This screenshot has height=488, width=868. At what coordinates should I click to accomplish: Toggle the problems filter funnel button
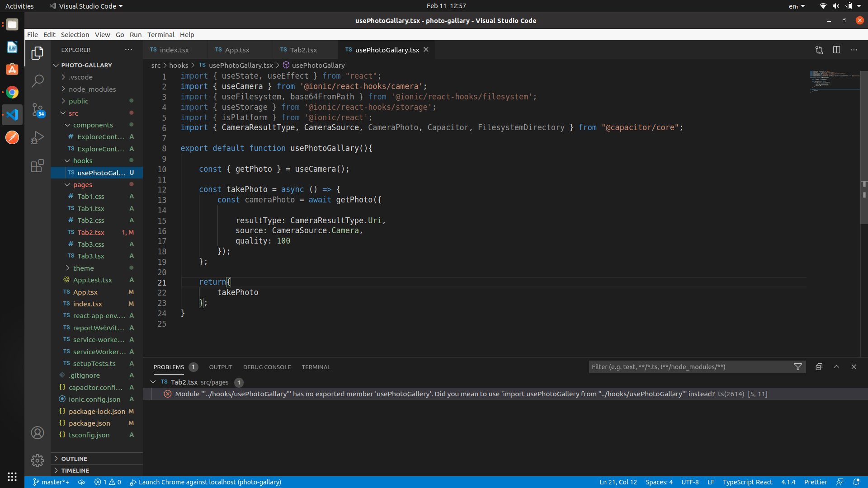(798, 367)
